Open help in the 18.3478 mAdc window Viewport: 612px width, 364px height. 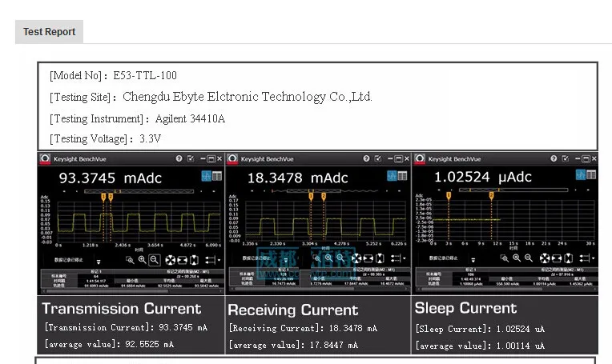point(366,158)
